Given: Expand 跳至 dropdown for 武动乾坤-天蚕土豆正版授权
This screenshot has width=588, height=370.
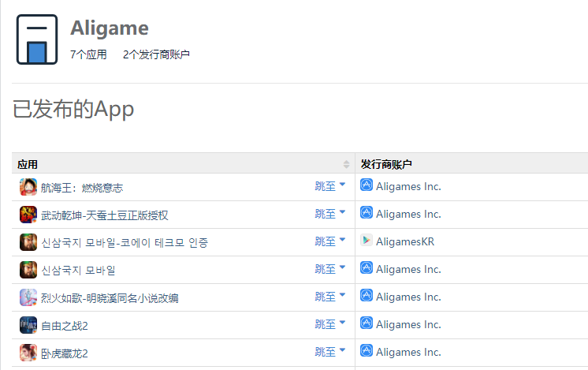Looking at the screenshot, I should pos(330,214).
